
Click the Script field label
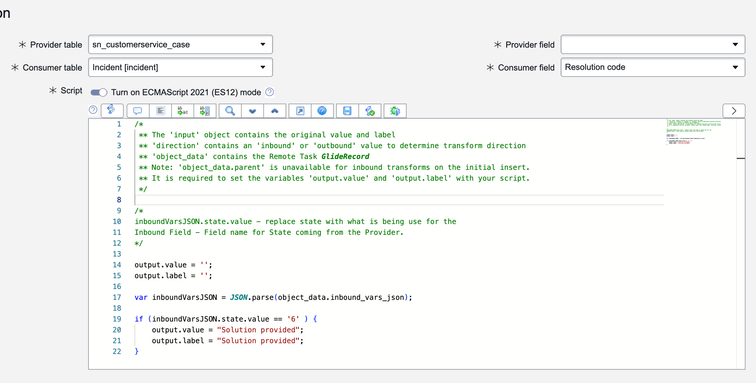[x=71, y=91]
